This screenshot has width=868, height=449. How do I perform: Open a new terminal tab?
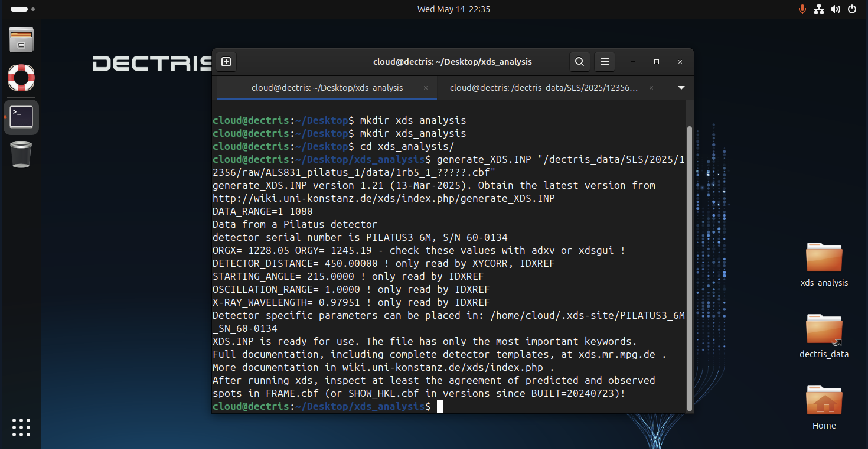[226, 62]
